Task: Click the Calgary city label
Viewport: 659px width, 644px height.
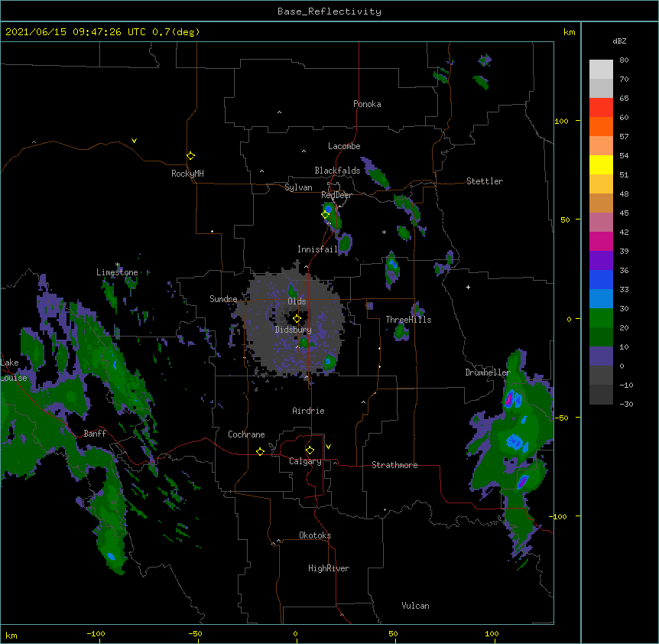Action: (305, 461)
